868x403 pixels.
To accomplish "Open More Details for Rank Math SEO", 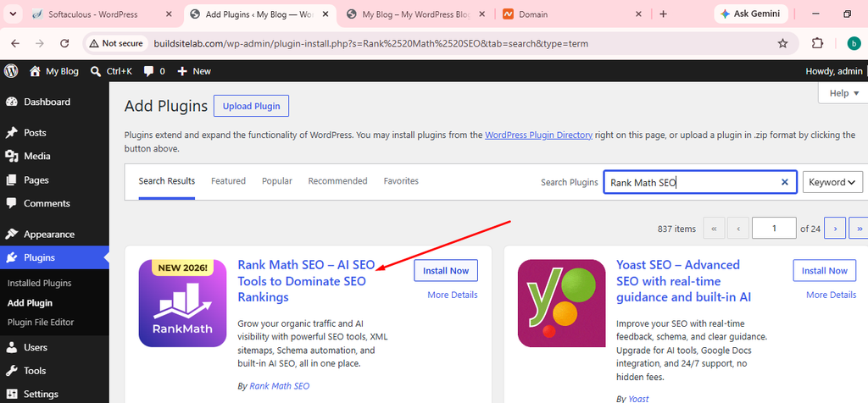I will coord(453,295).
